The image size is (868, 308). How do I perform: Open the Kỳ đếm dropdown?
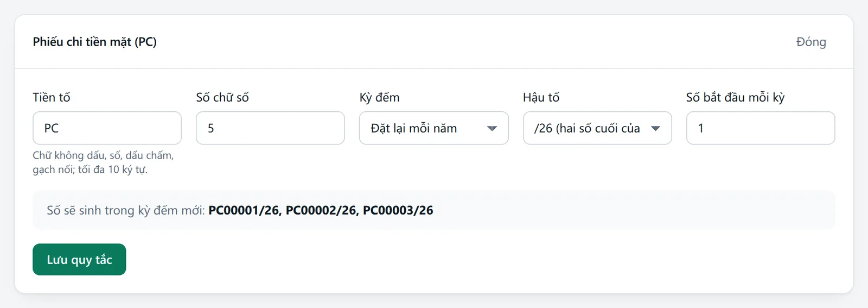click(433, 128)
